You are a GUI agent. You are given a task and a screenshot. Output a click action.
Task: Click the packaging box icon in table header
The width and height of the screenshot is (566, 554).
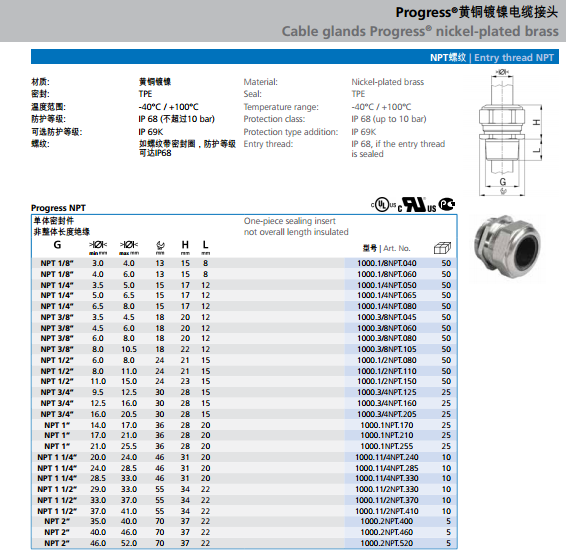[x=442, y=248]
